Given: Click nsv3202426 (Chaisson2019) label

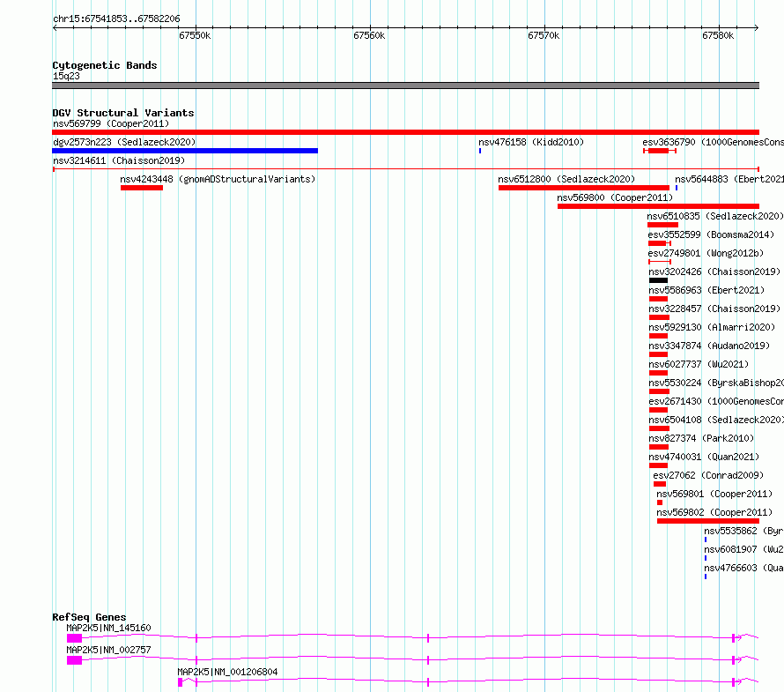Looking at the screenshot, I should pyautogui.click(x=714, y=272).
